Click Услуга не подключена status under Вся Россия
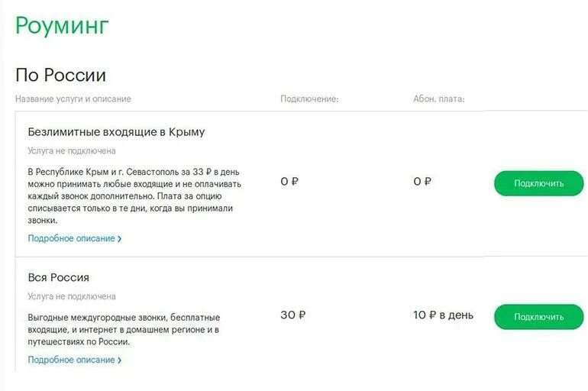This screenshot has width=588, height=391. [72, 296]
